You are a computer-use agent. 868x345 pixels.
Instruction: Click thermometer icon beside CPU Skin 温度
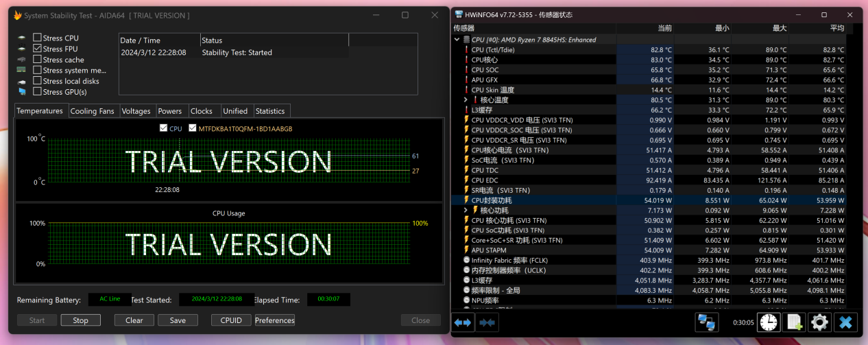(466, 90)
